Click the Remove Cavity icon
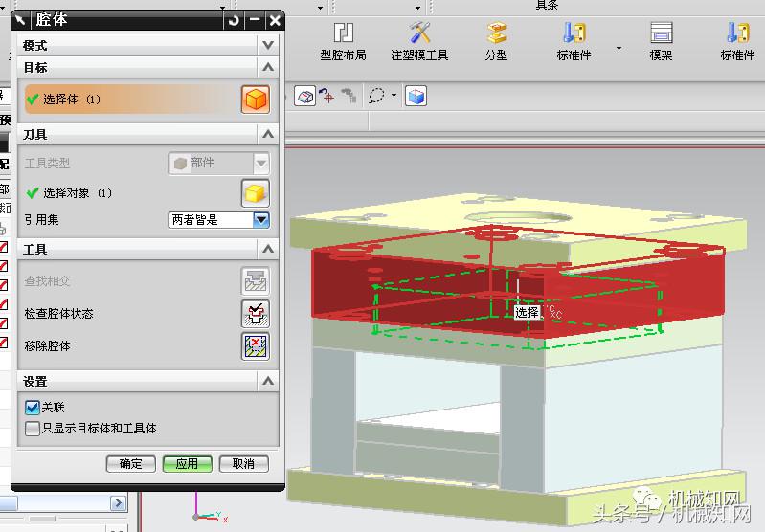Screen dimensions: 765x532 (256, 346)
